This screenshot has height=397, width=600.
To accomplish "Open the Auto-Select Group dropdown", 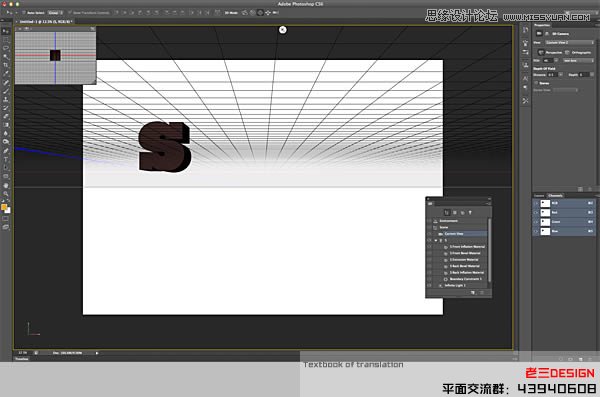I will [x=55, y=13].
